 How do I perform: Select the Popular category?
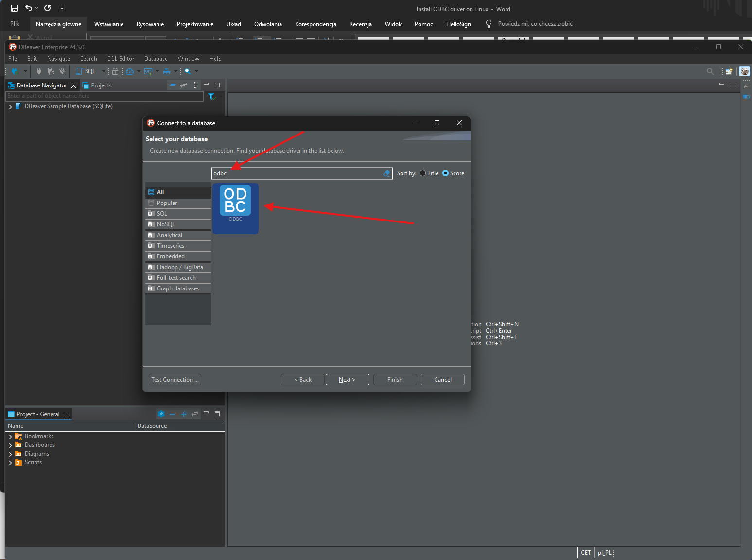click(178, 203)
